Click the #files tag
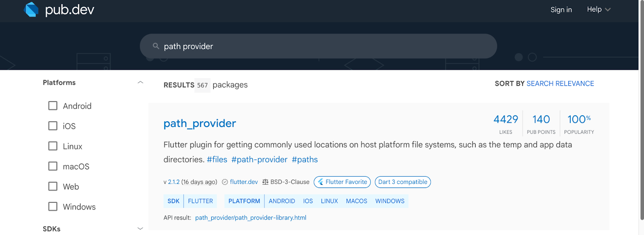The height and width of the screenshot is (235, 644). (x=217, y=160)
